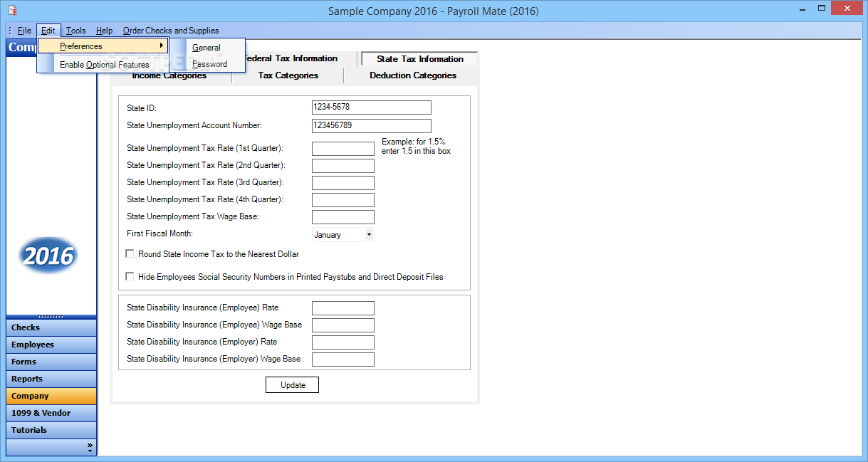
Task: Switch to State Tax Information tab
Action: tap(419, 59)
